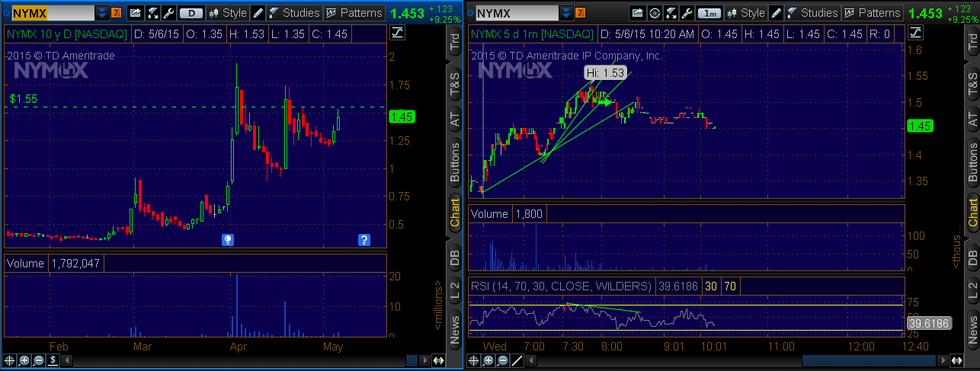Toggle chart scale icon beside right chart header
Screen dimensions: 980x371
(915, 33)
